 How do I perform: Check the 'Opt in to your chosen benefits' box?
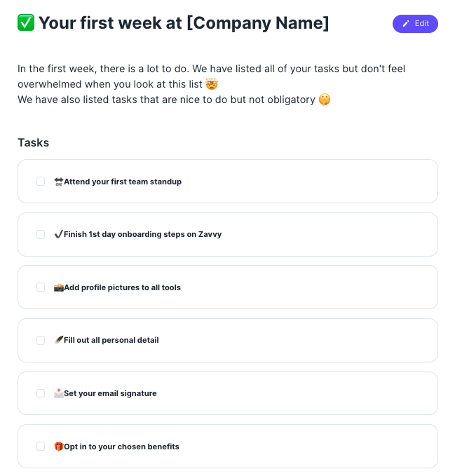tap(41, 447)
